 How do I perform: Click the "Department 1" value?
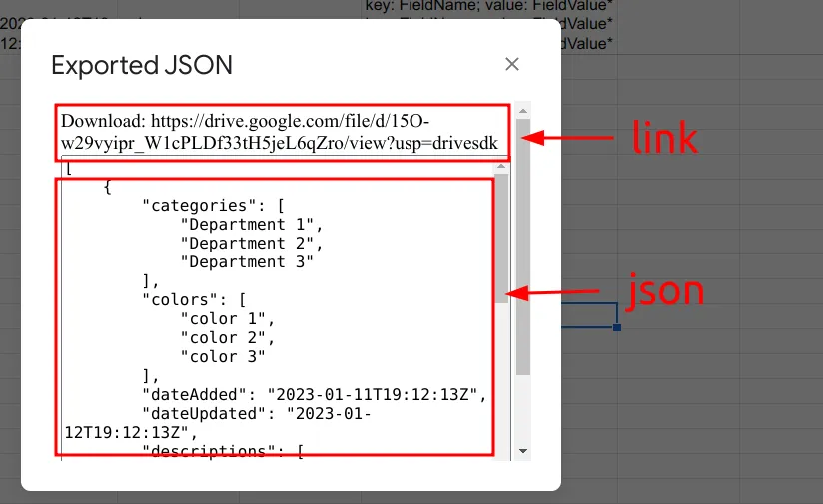247,224
